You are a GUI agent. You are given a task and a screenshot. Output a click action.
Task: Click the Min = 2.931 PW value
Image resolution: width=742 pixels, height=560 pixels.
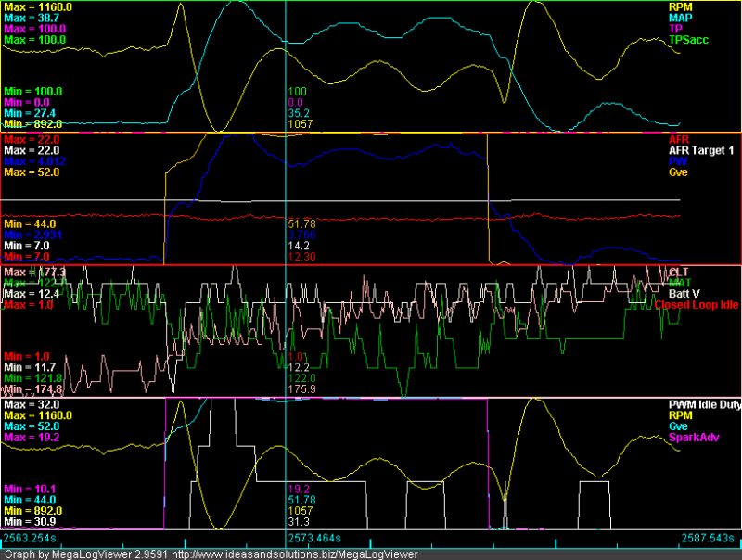tap(33, 235)
